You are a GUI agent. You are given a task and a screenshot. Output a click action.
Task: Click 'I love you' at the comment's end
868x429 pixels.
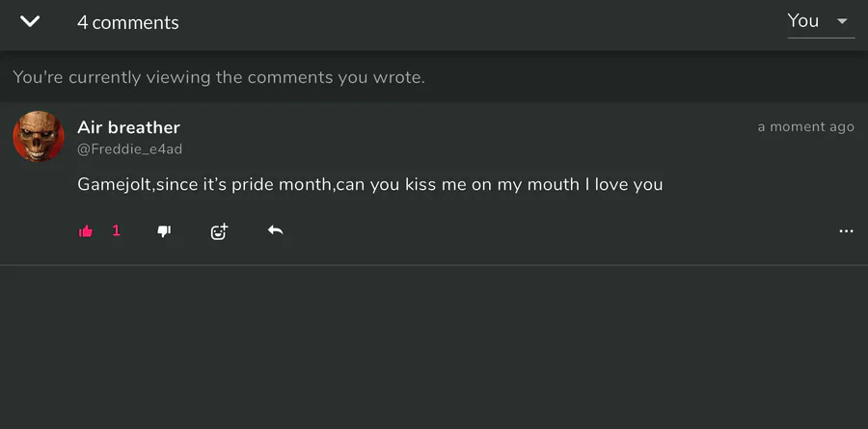(x=624, y=184)
